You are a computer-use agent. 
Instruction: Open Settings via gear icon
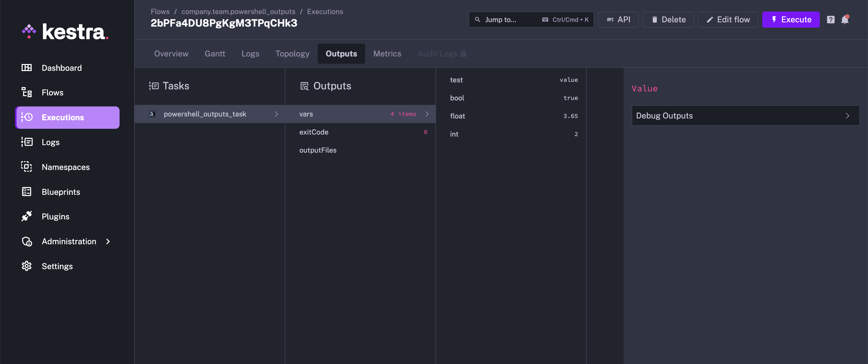click(x=27, y=266)
